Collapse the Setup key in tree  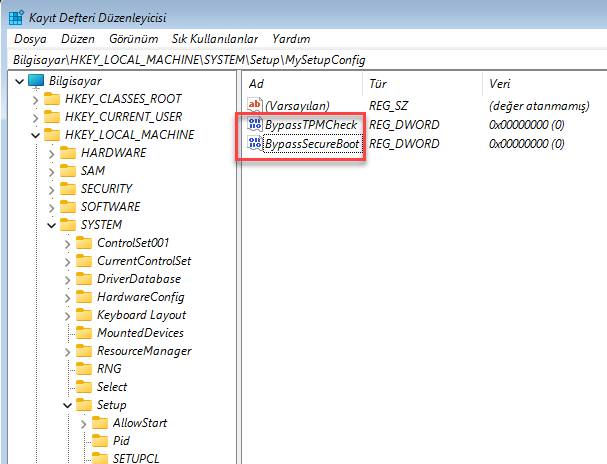[68, 405]
